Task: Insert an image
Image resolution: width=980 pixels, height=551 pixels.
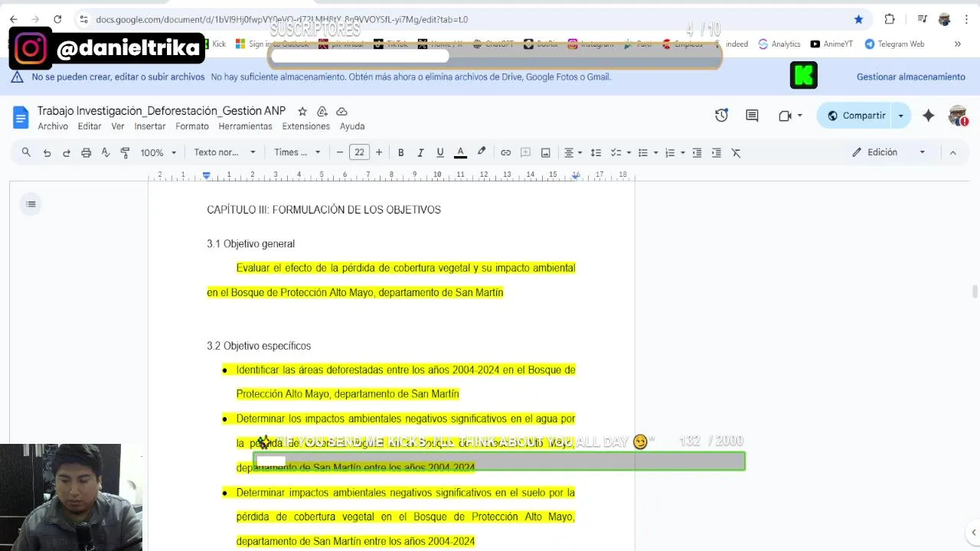Action: pyautogui.click(x=545, y=152)
